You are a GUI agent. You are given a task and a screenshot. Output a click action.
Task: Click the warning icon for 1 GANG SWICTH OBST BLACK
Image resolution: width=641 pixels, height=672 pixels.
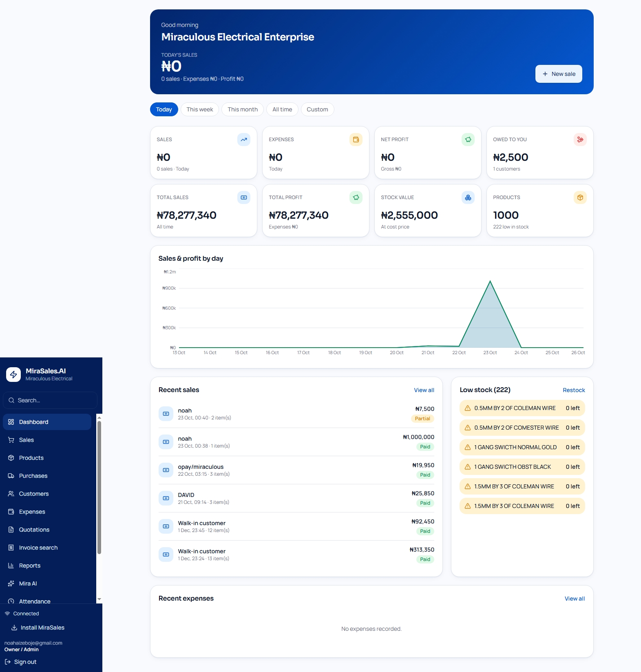468,467
